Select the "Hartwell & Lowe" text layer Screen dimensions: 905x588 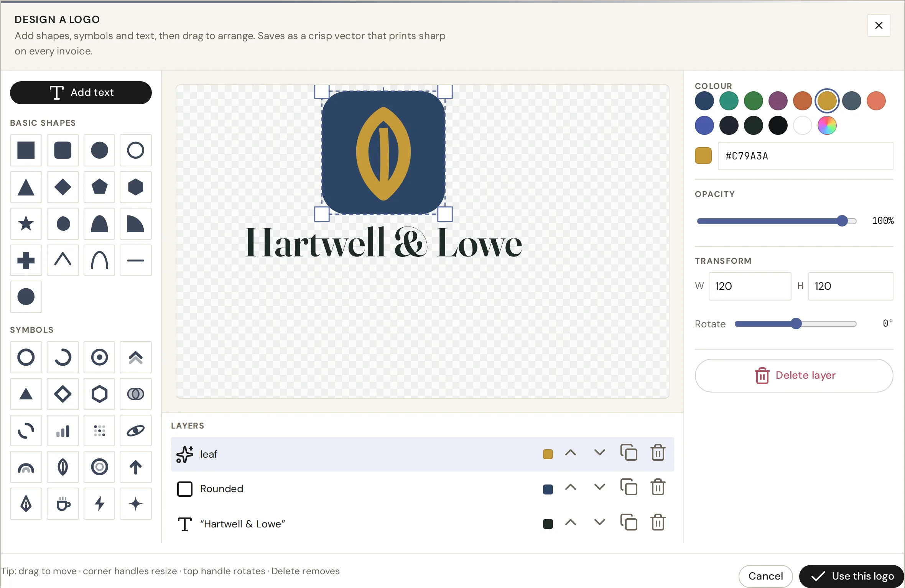coord(422,524)
